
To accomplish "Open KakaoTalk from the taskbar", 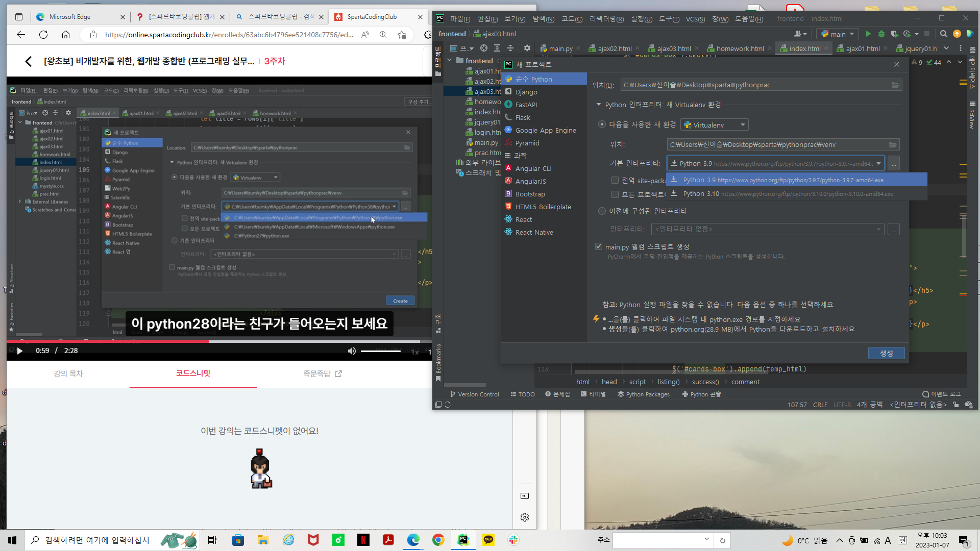I will [488, 540].
